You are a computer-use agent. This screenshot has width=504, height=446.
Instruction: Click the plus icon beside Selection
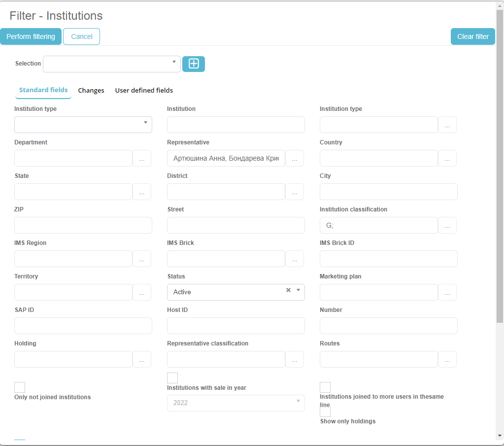tap(194, 64)
